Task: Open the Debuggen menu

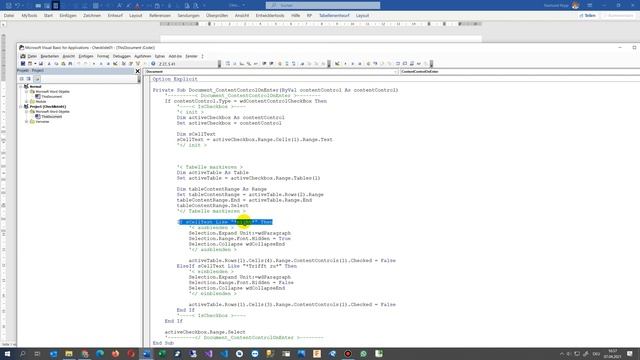Action: (122, 56)
